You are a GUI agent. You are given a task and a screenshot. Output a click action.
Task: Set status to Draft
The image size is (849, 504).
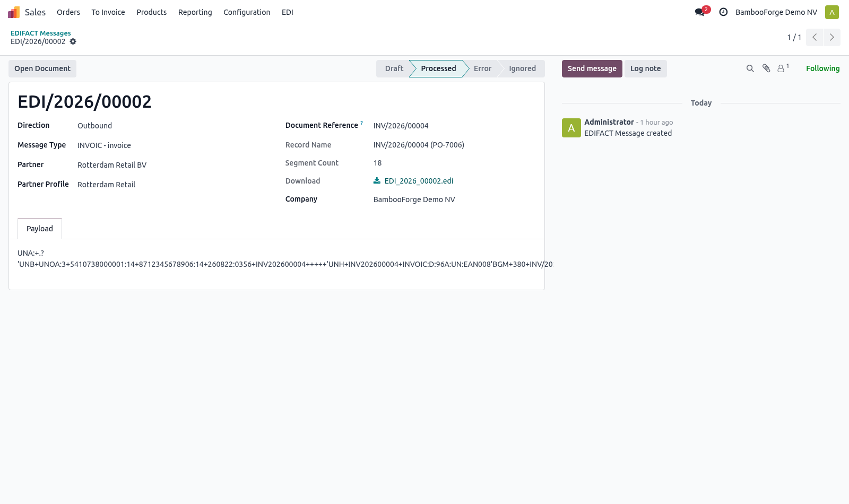393,68
